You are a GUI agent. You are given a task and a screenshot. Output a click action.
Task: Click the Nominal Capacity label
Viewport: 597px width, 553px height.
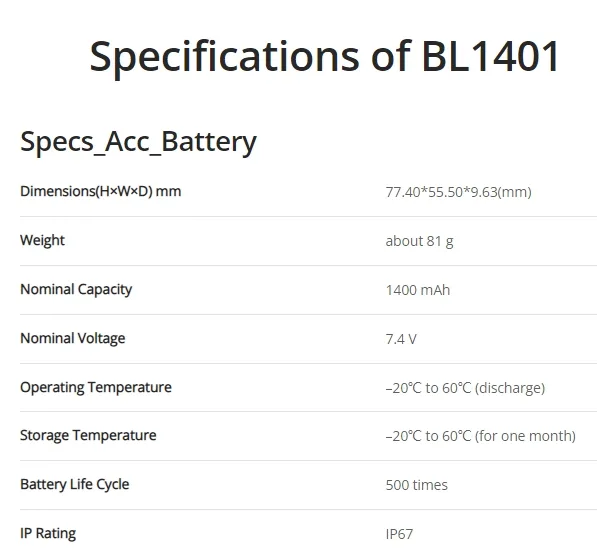[76, 290]
